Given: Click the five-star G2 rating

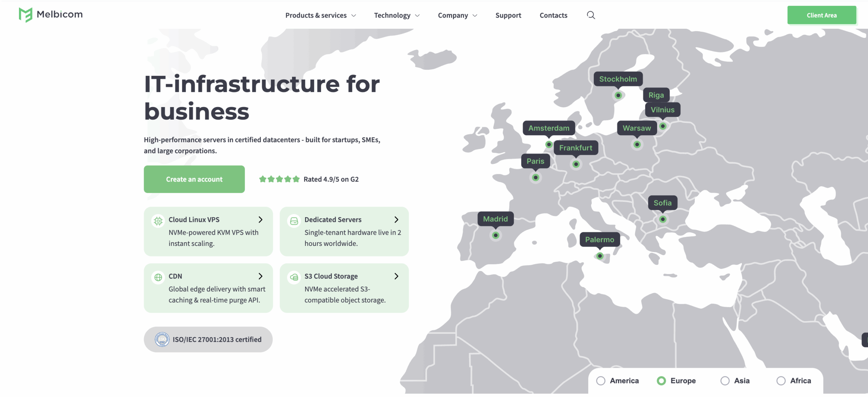Looking at the screenshot, I should [x=279, y=179].
